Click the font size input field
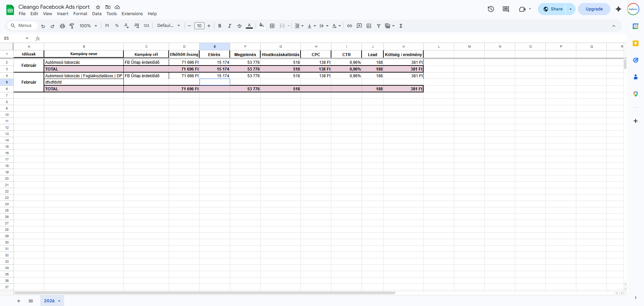Viewport: 644px width, 306px height. [199, 26]
